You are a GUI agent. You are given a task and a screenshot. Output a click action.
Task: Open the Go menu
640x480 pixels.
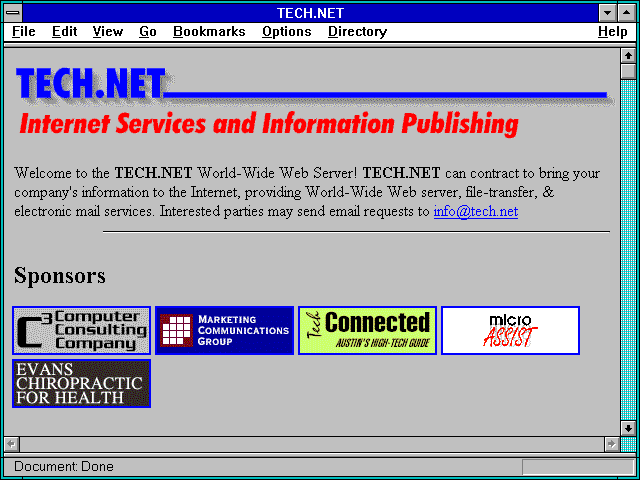click(148, 32)
